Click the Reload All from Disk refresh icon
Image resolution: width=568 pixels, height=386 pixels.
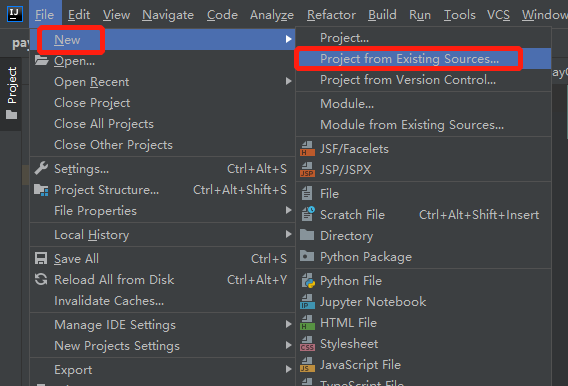coord(41,279)
